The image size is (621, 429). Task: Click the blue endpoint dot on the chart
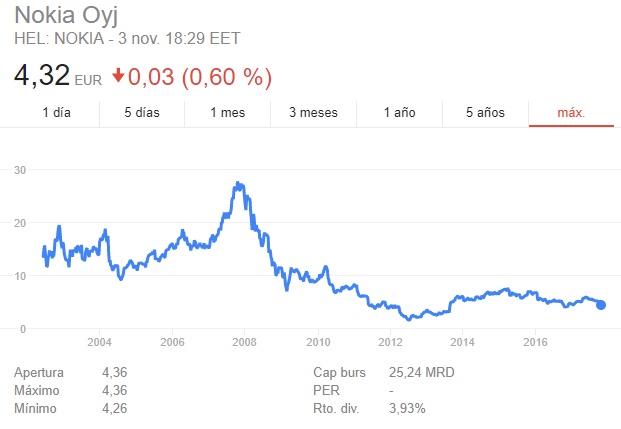[601, 305]
